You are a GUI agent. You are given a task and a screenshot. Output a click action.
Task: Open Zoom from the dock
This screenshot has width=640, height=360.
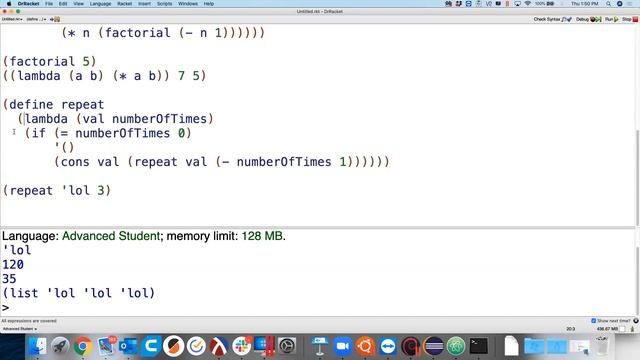point(343,346)
